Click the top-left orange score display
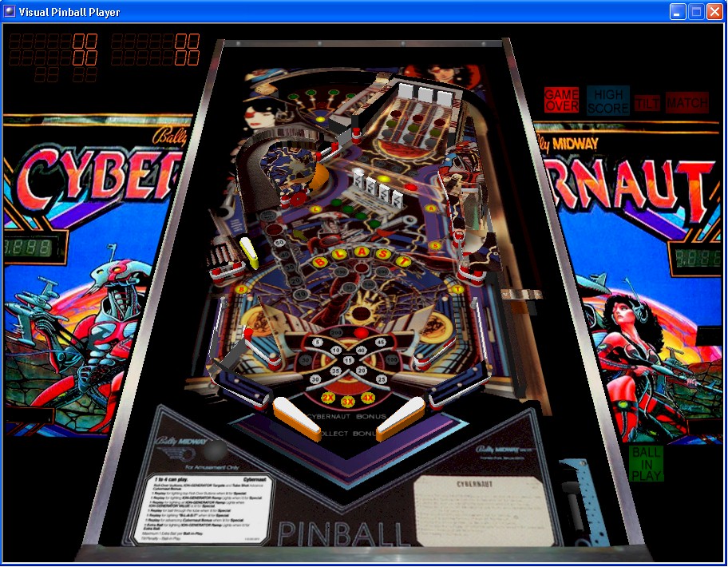Image resolution: width=728 pixels, height=567 pixels. point(53,41)
